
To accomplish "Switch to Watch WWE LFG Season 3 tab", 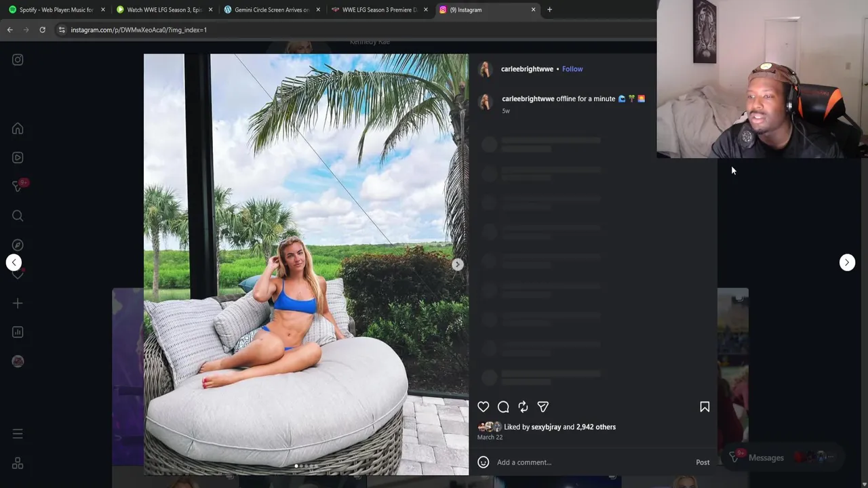I will pyautogui.click(x=165, y=9).
